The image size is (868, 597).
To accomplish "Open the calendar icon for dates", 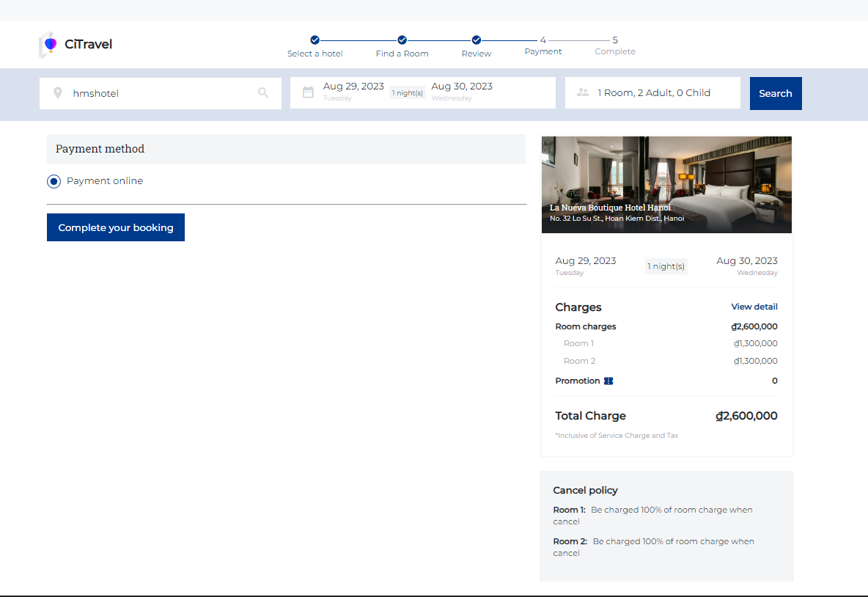I will tap(308, 92).
